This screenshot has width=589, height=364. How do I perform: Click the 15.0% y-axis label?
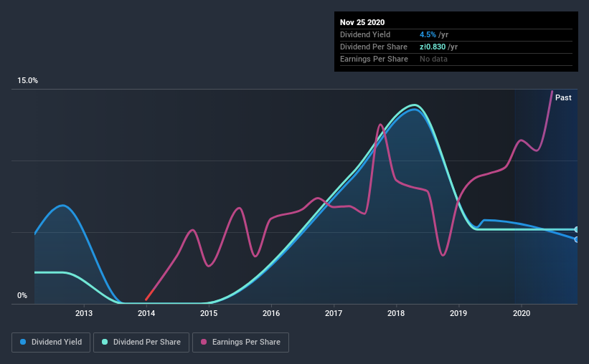[x=27, y=81]
